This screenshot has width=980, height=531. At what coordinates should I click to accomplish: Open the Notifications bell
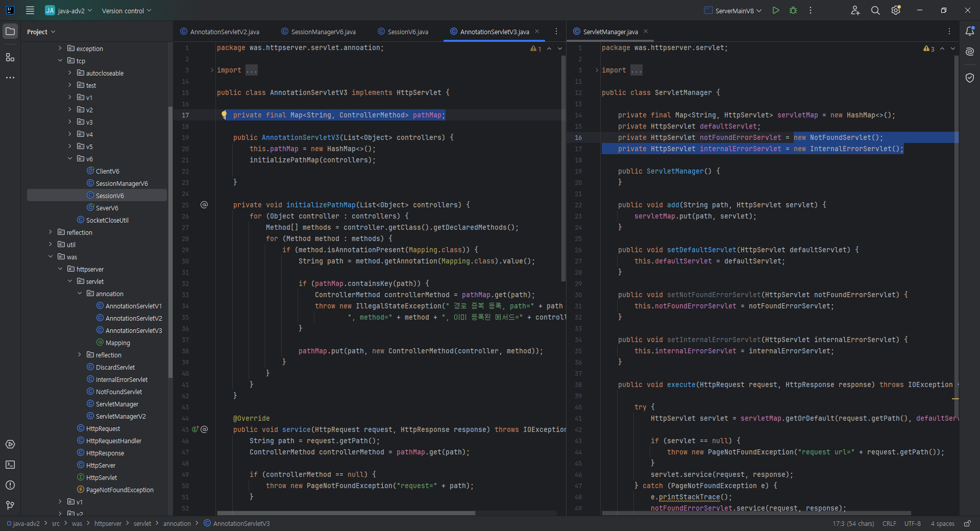[970, 32]
